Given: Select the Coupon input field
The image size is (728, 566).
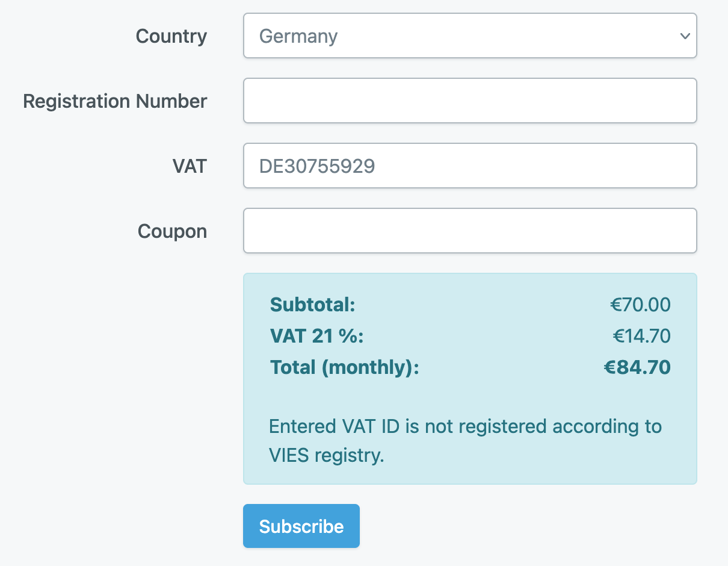Looking at the screenshot, I should [x=470, y=231].
